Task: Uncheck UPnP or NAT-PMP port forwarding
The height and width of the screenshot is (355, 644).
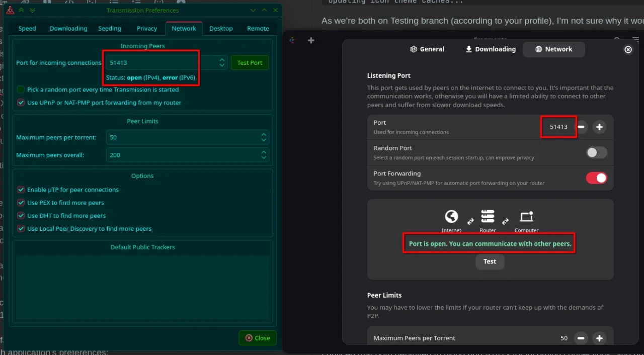Action: coord(21,103)
